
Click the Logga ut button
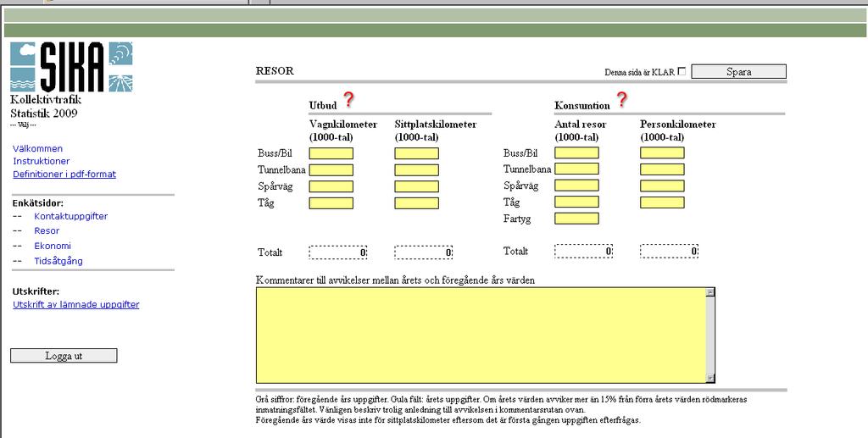point(64,356)
